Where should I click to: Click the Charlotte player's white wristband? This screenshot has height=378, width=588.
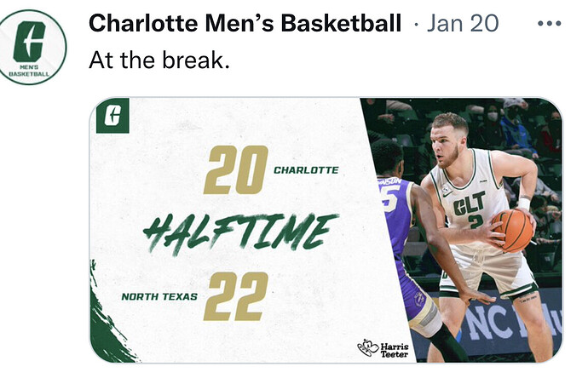coord(523,204)
